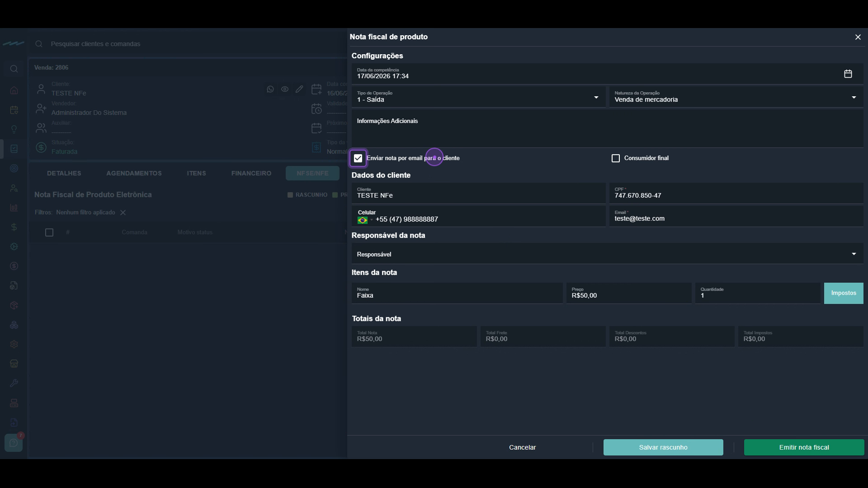Click the Quantidade field

(x=758, y=293)
